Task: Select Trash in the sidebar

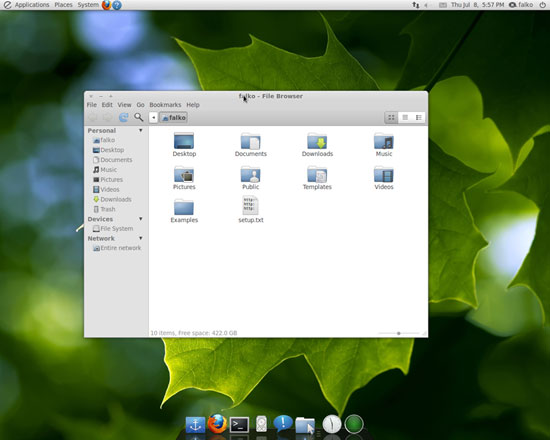Action: tap(104, 209)
